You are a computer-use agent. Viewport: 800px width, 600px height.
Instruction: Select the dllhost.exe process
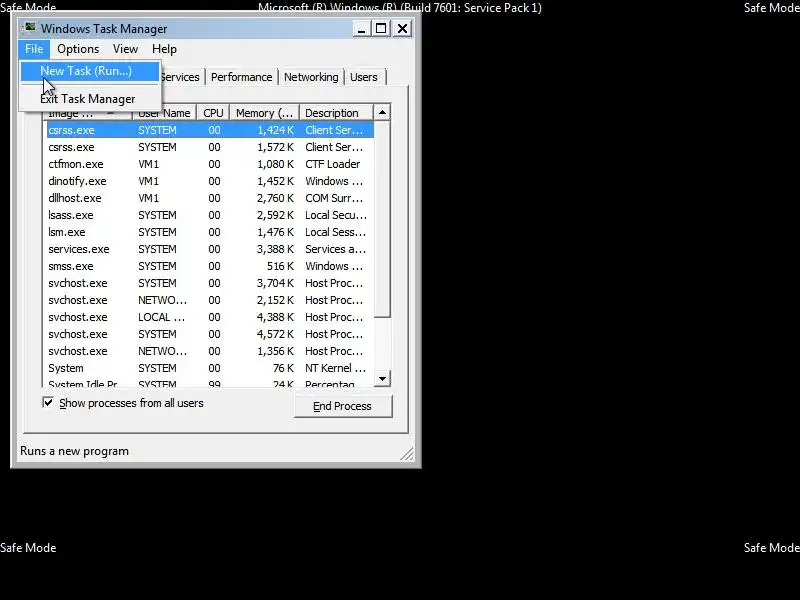click(210, 198)
